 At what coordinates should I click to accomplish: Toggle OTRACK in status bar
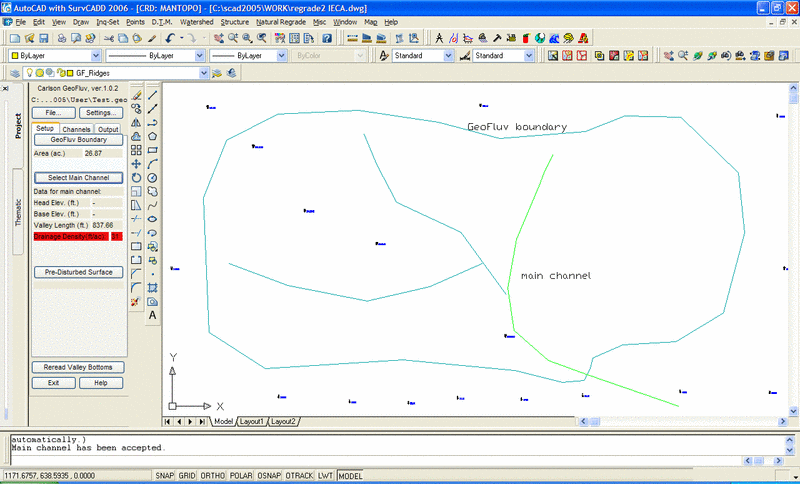(x=299, y=475)
